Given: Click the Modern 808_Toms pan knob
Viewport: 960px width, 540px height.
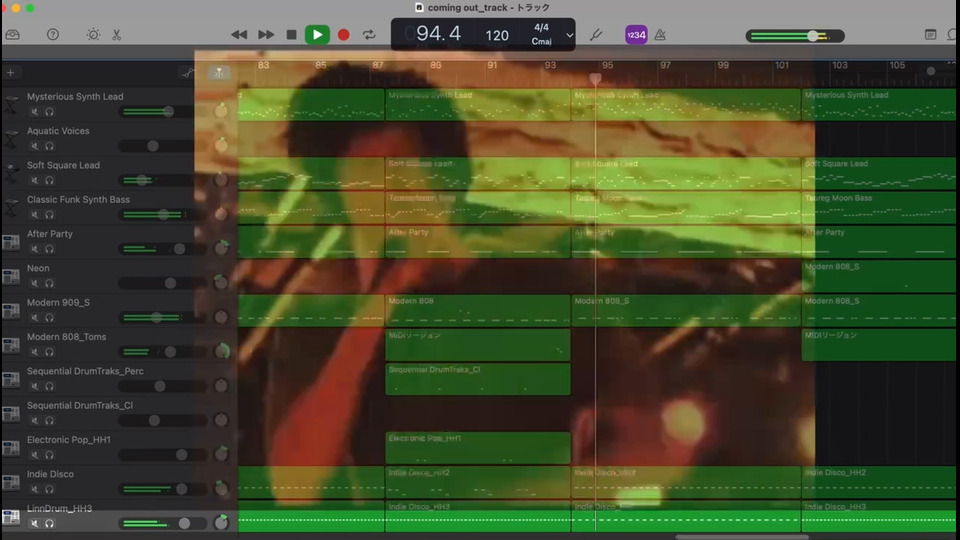Looking at the screenshot, I should (221, 351).
